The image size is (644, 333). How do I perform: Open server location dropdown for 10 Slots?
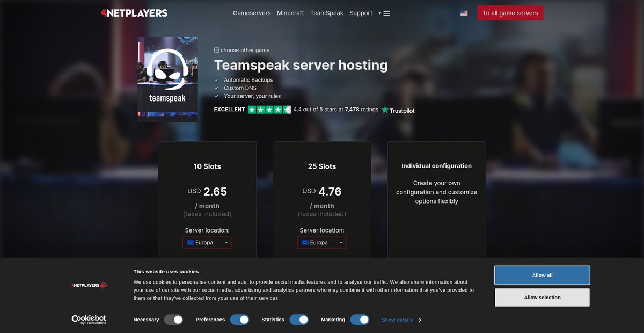(x=207, y=242)
